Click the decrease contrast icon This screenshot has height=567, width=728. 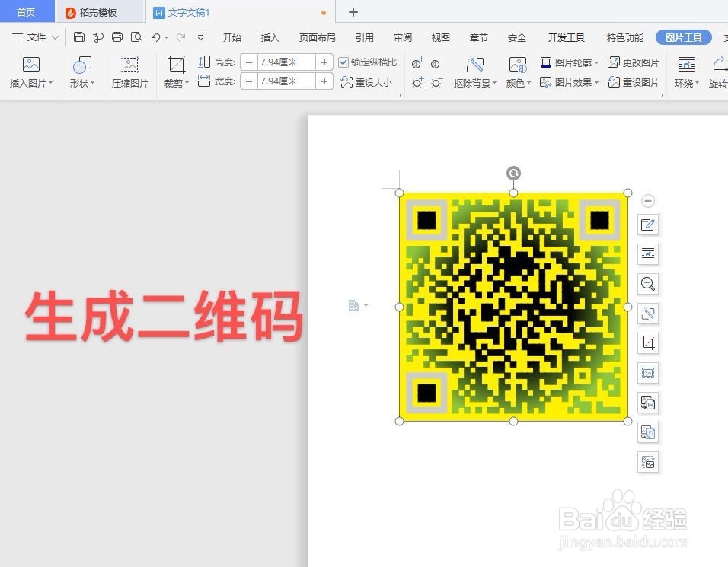(x=436, y=63)
